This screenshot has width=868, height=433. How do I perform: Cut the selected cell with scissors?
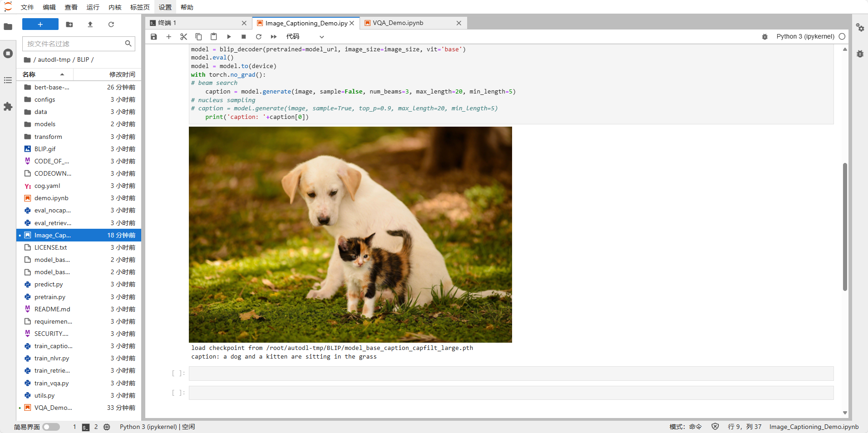pyautogui.click(x=184, y=37)
